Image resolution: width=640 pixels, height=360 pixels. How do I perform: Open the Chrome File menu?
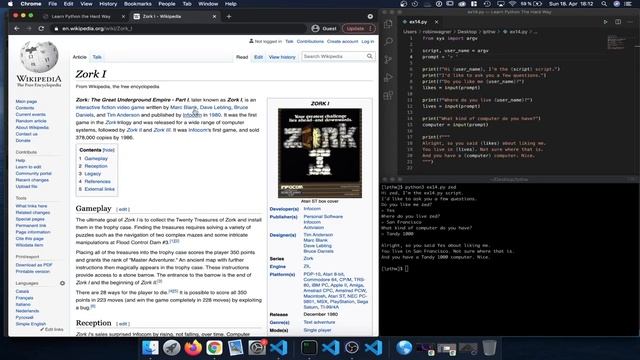(53, 4)
